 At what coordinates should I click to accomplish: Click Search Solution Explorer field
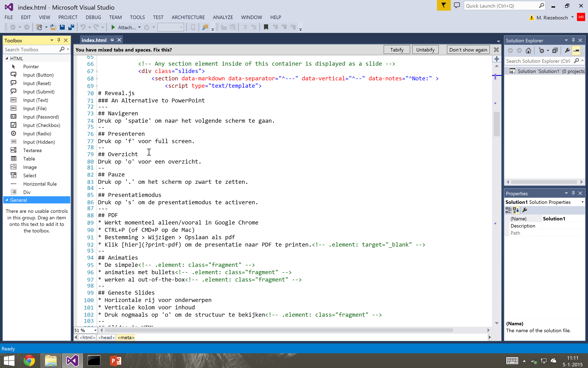tap(539, 61)
